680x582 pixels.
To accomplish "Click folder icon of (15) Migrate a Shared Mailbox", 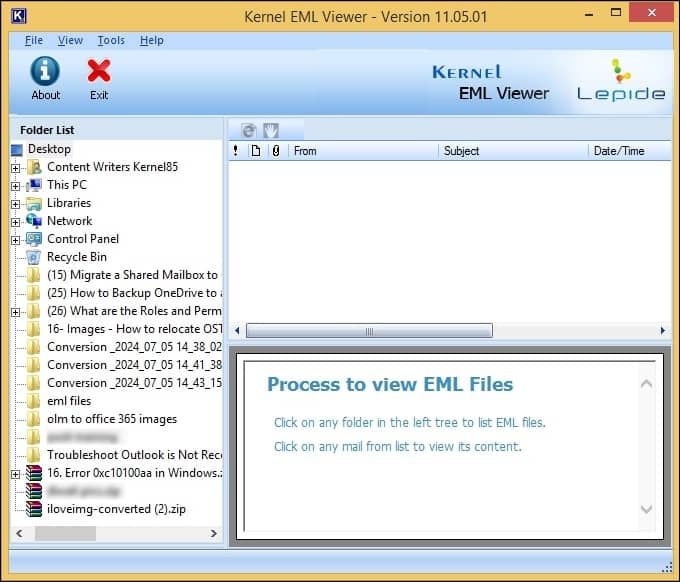I will [x=33, y=275].
